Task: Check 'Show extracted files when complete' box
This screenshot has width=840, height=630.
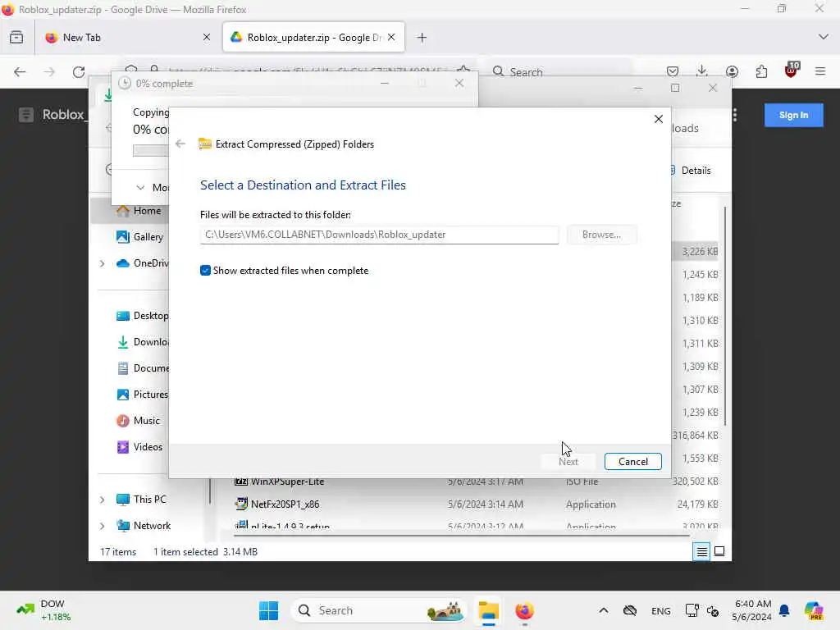Action: click(205, 271)
